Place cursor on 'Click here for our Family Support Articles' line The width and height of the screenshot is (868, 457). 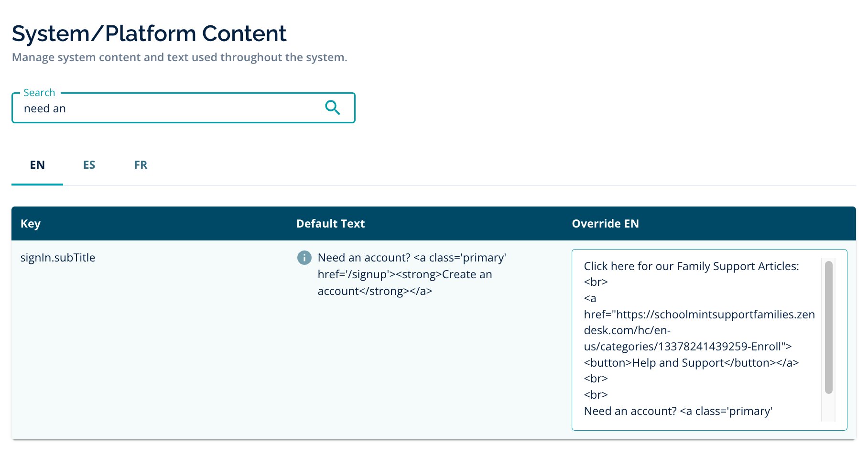tap(691, 266)
